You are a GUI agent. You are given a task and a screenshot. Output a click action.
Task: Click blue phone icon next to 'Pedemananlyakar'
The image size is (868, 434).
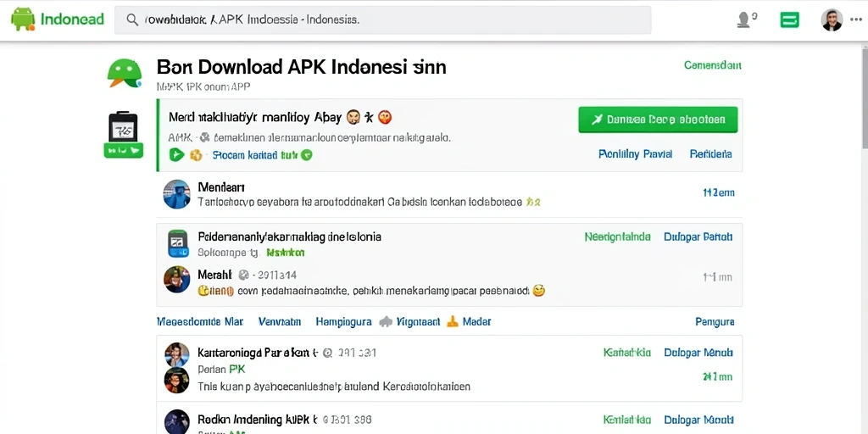pyautogui.click(x=178, y=243)
